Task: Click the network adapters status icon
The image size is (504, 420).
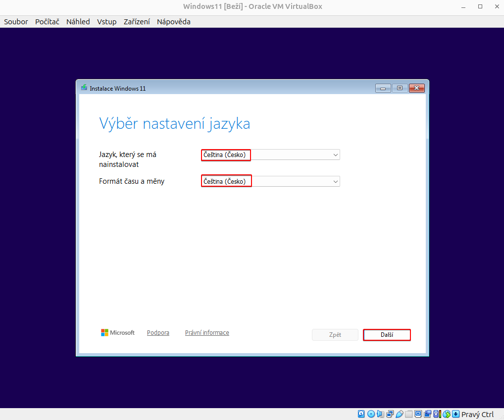Action: (x=389, y=414)
